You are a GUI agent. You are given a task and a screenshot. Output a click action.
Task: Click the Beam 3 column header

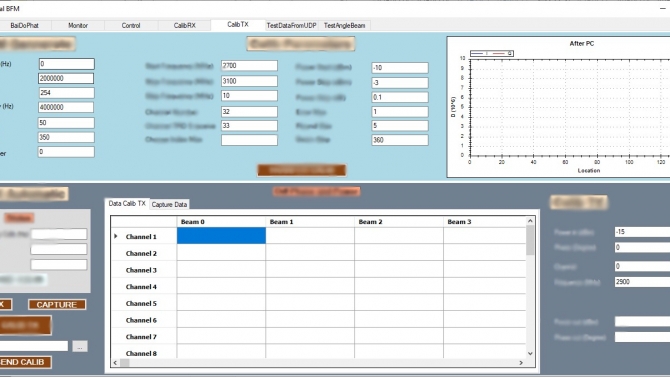pyautogui.click(x=485, y=221)
